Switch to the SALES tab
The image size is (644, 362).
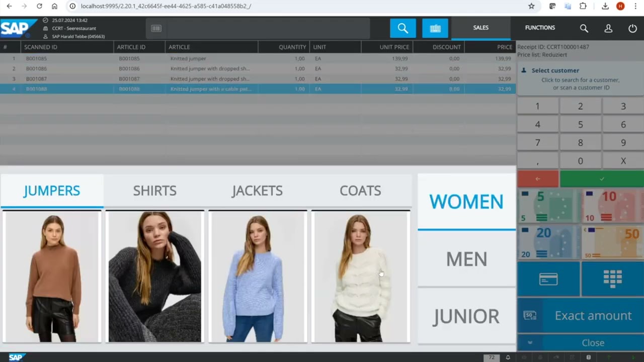[x=480, y=28]
